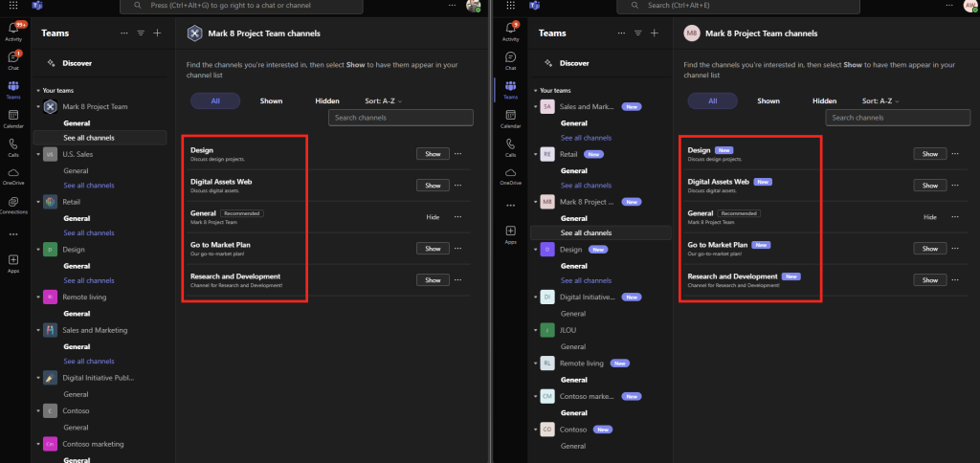Show Research and Development in right window

[x=930, y=280]
